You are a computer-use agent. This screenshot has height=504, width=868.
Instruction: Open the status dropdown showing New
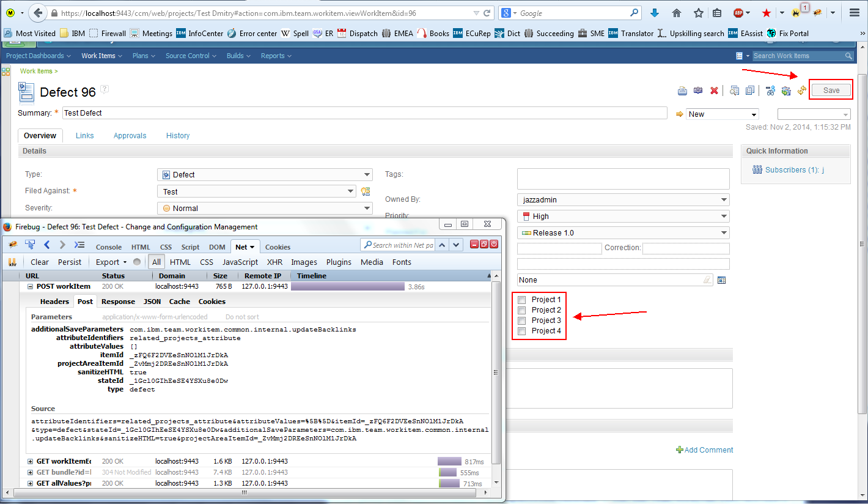point(723,114)
